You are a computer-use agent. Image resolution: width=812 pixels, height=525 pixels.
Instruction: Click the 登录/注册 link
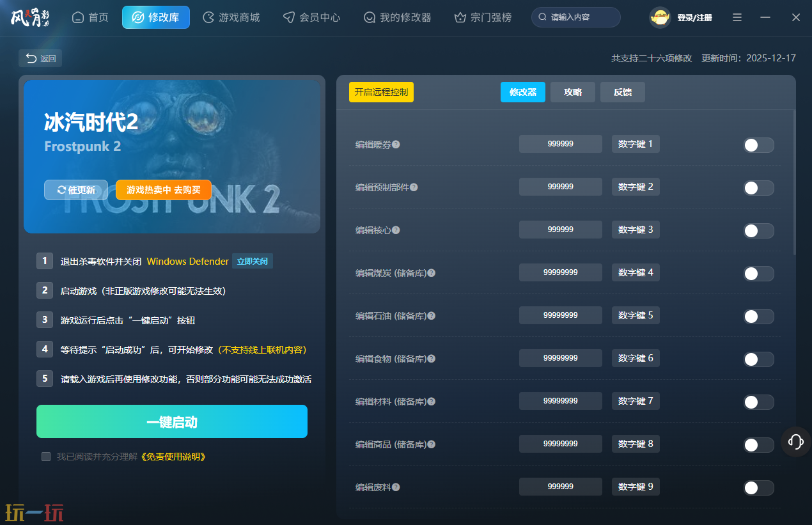(x=695, y=18)
